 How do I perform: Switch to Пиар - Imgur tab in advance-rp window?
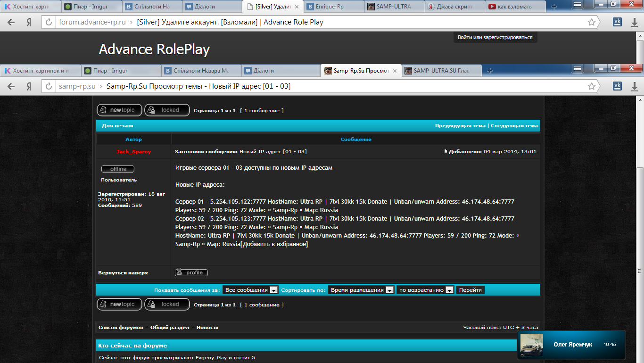tap(91, 7)
